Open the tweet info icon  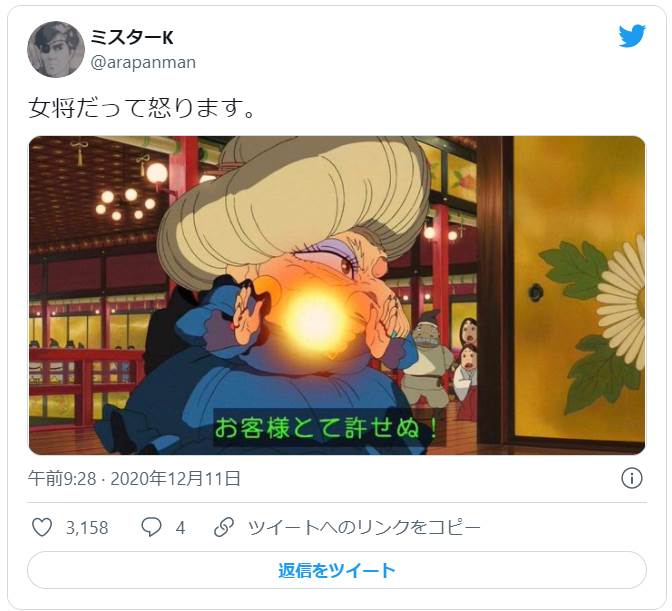point(632,478)
